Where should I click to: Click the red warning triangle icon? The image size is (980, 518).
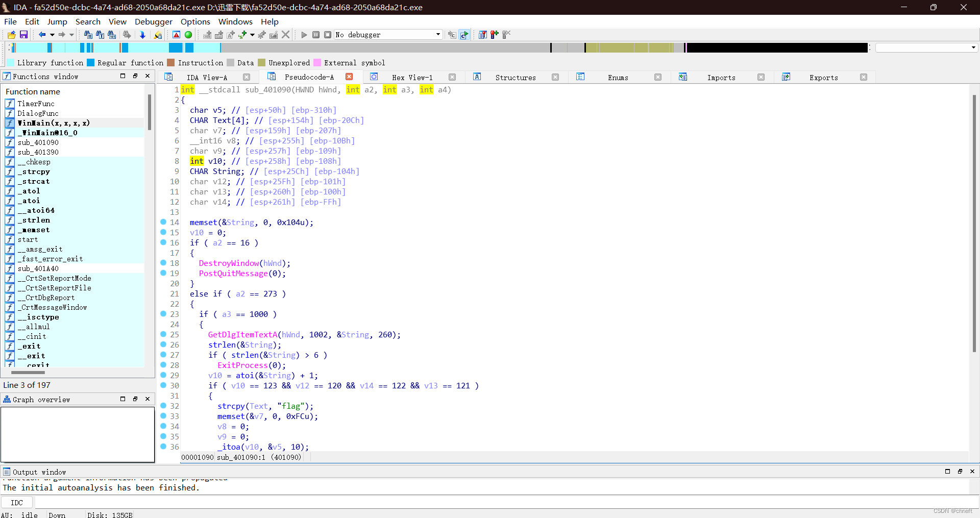(x=176, y=35)
